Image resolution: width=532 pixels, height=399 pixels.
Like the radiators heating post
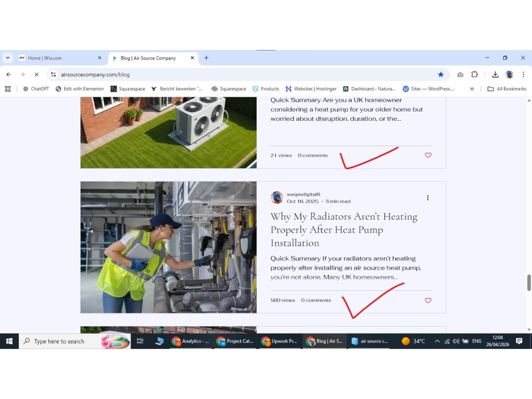pyautogui.click(x=428, y=300)
